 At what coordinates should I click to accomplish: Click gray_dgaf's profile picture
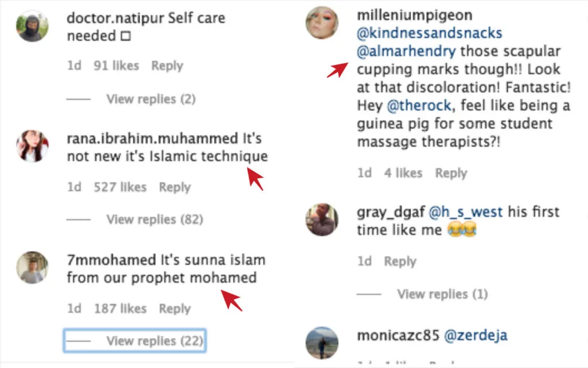(x=322, y=219)
